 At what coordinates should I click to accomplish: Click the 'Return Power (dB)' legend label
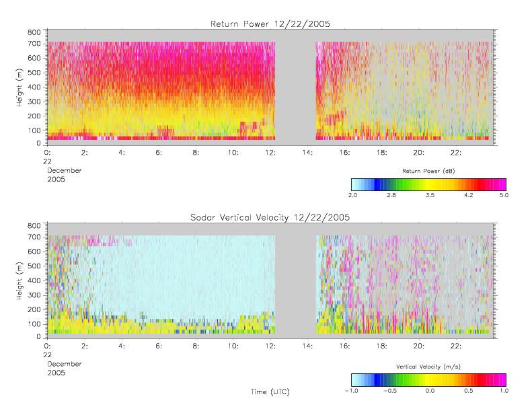[428, 171]
